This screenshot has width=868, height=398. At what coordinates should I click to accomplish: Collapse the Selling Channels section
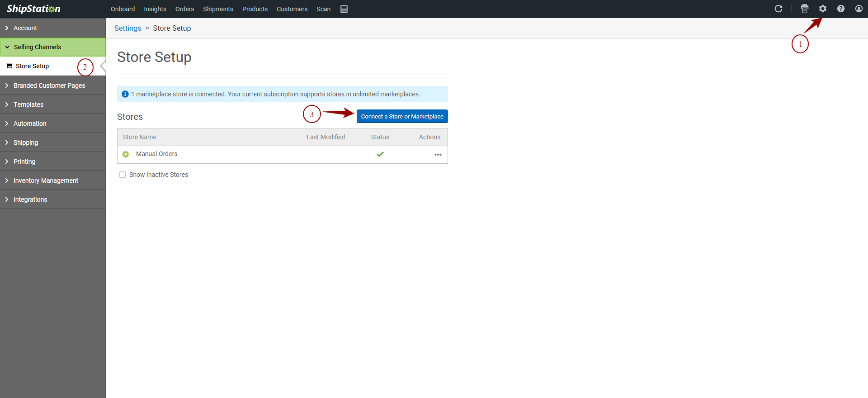click(37, 47)
